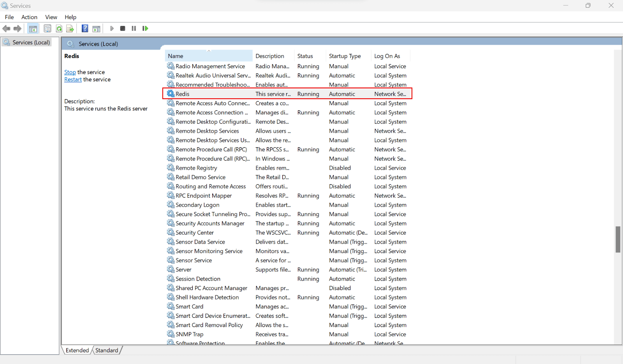The image size is (623, 364).
Task: Click gear icon beside Radio Management Service
Action: click(171, 66)
